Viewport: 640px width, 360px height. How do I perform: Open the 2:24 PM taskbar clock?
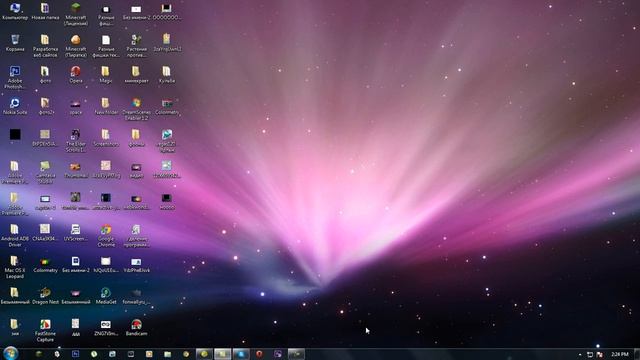620,354
